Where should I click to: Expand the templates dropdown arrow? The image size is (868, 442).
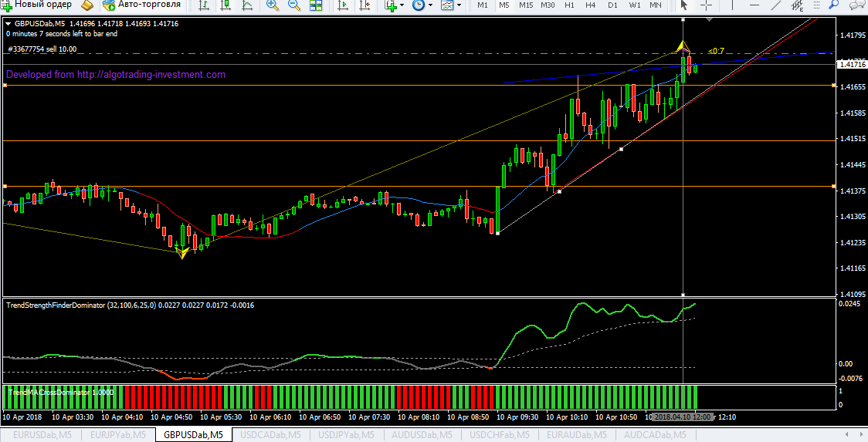[x=459, y=5]
